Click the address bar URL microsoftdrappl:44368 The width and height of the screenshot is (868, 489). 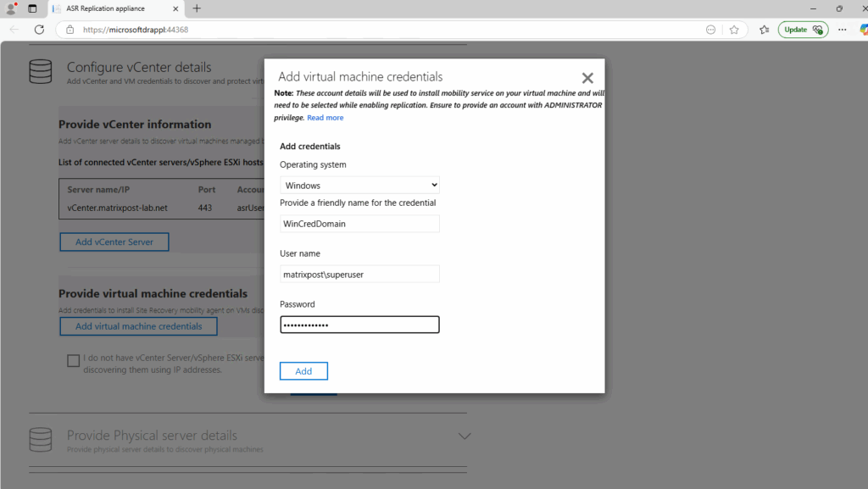coord(136,30)
